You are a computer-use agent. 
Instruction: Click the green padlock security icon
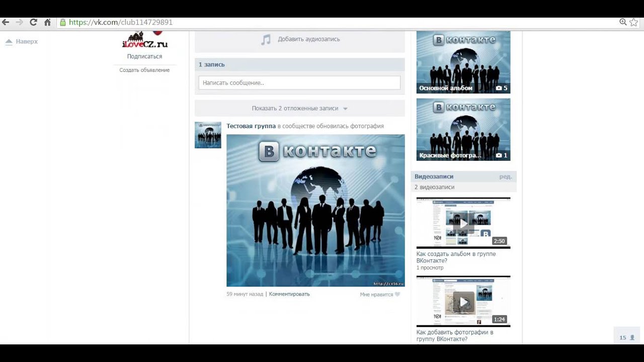tap(63, 22)
